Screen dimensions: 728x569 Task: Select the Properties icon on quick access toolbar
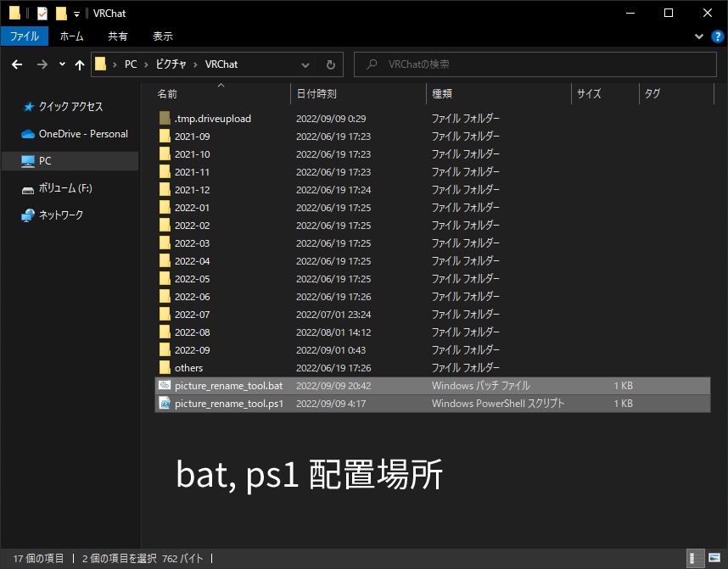41,13
